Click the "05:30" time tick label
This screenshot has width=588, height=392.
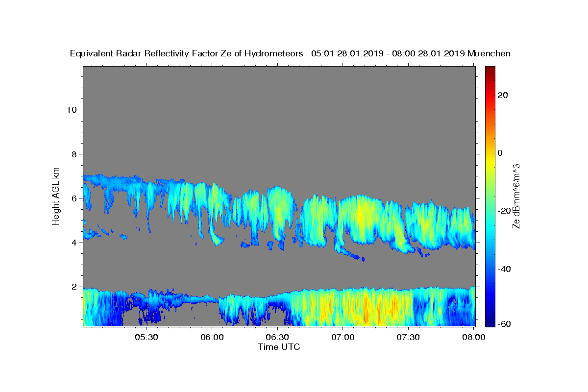pyautogui.click(x=147, y=337)
